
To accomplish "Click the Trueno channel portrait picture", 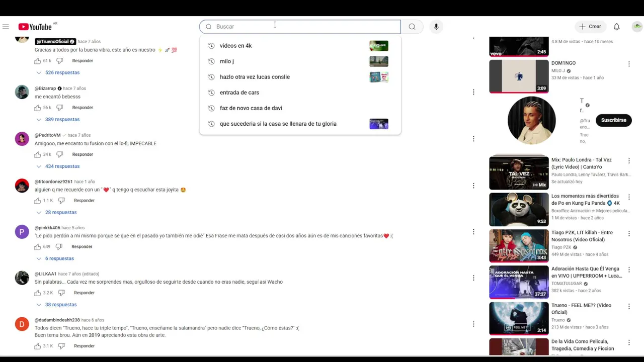I will [x=531, y=121].
